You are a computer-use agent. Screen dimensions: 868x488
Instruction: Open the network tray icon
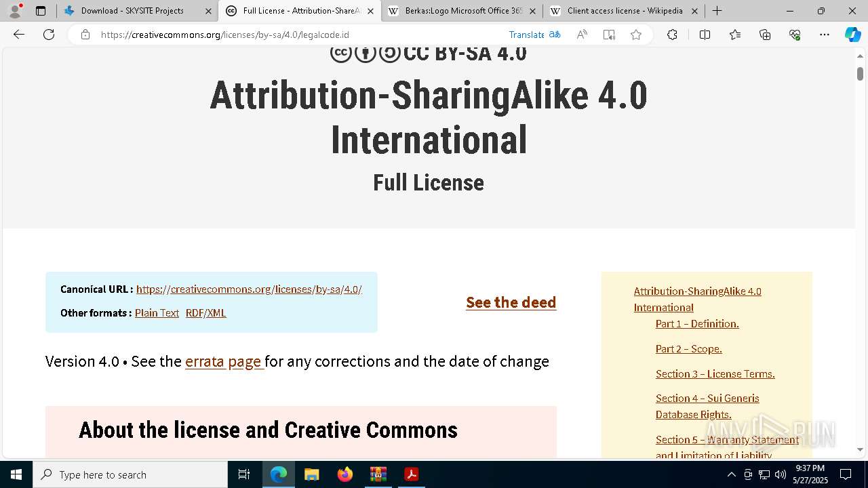764,474
